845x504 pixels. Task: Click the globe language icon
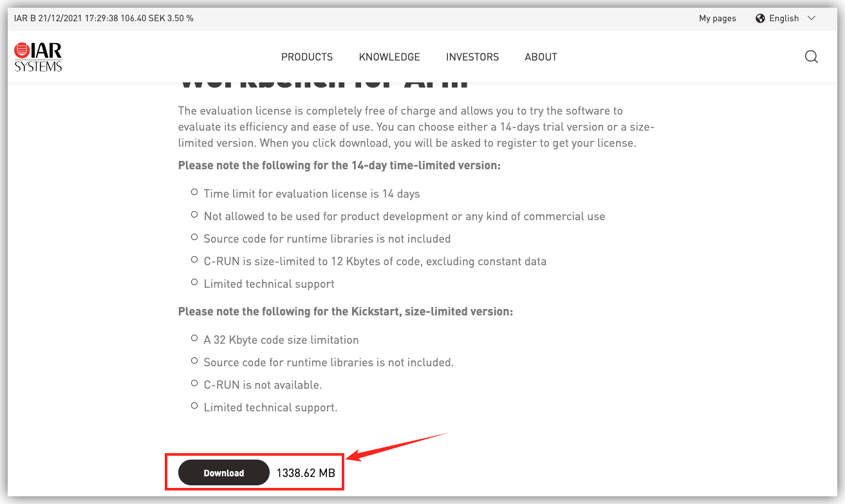coord(761,18)
